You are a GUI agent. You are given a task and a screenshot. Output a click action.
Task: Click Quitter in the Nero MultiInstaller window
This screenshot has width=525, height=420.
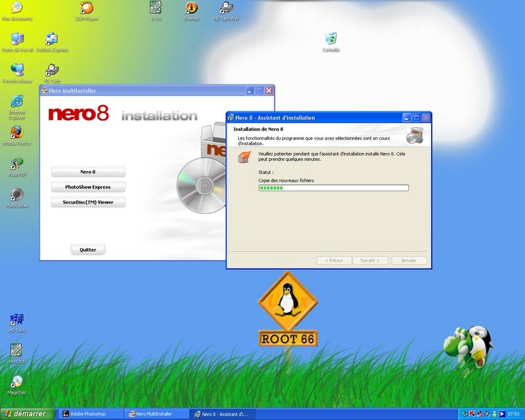pos(88,249)
